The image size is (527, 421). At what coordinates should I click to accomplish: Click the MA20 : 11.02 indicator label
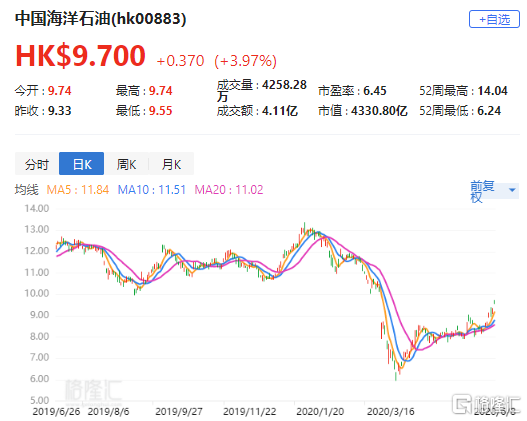pyautogui.click(x=229, y=190)
